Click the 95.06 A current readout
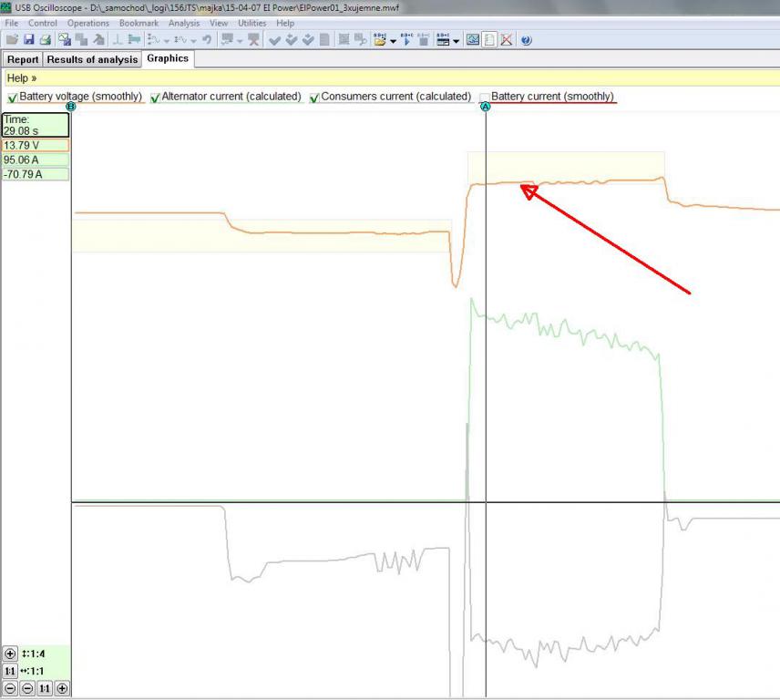The width and height of the screenshot is (780, 700). click(36, 160)
